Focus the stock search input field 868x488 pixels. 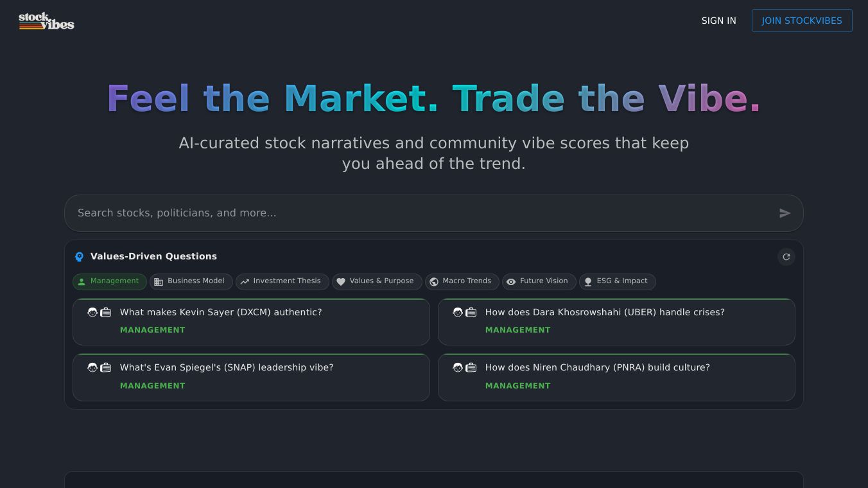pyautogui.click(x=424, y=213)
